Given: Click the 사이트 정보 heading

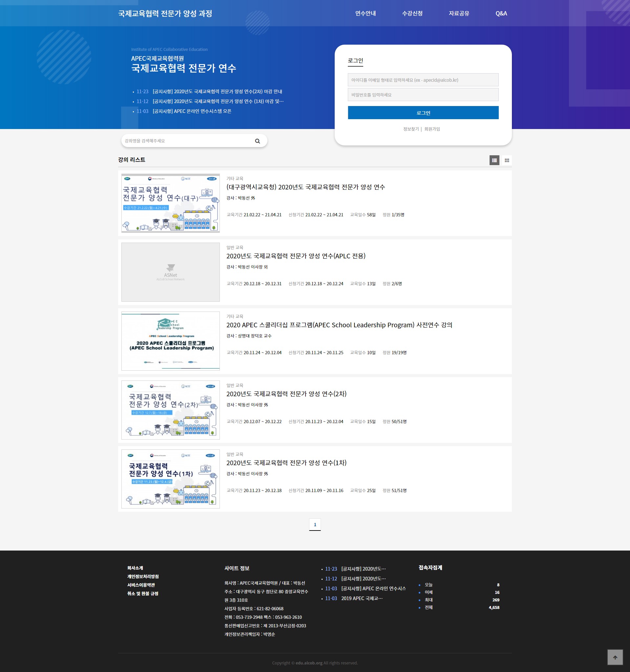Looking at the screenshot, I should (237, 568).
